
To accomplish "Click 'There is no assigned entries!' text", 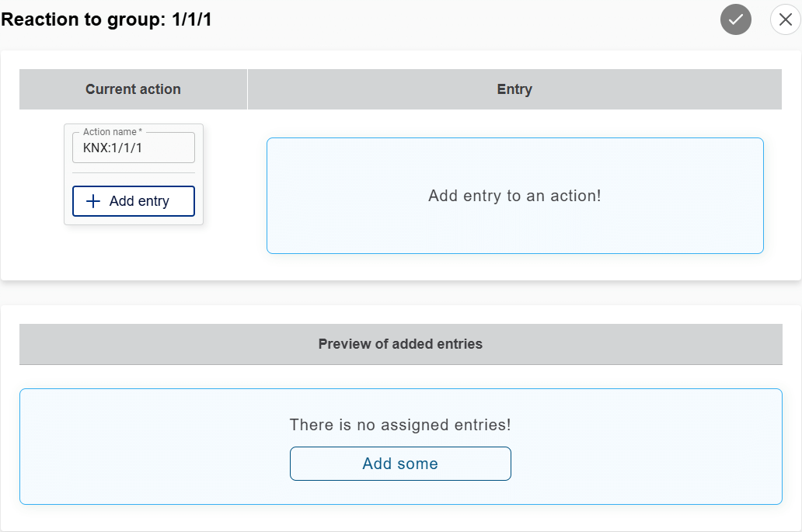I will click(x=400, y=425).
